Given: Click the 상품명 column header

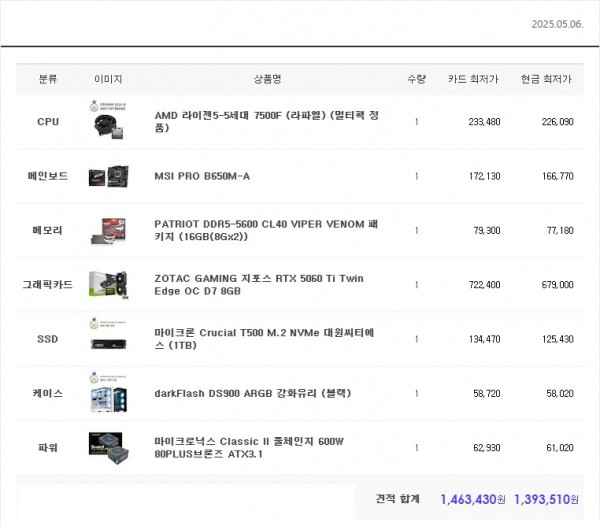Looking at the screenshot, I should click(268, 78).
